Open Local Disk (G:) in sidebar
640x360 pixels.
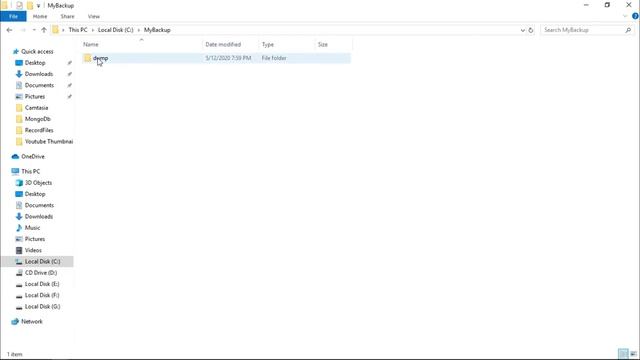coord(42,307)
